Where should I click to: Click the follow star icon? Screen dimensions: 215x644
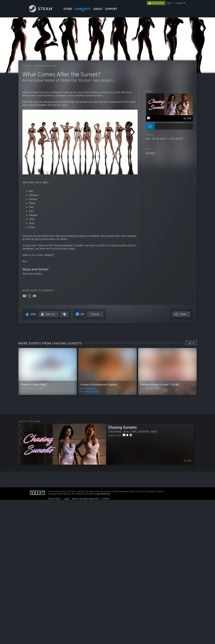pyautogui.click(x=150, y=127)
